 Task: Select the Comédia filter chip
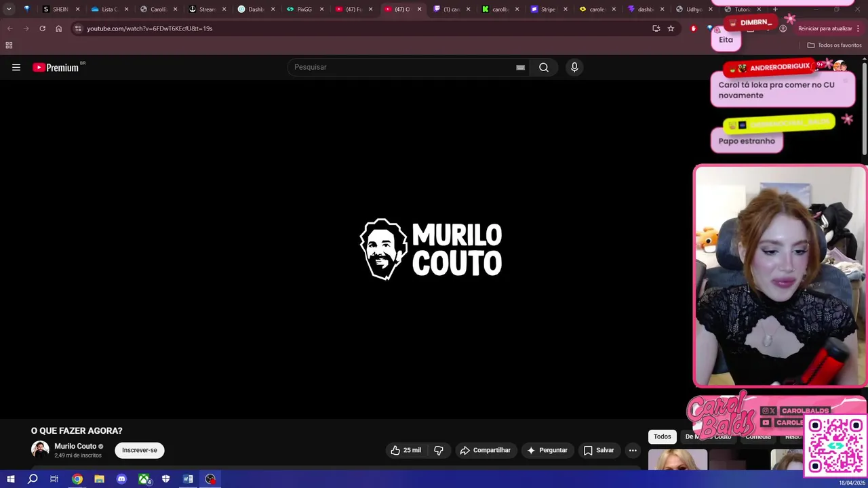pyautogui.click(x=758, y=436)
